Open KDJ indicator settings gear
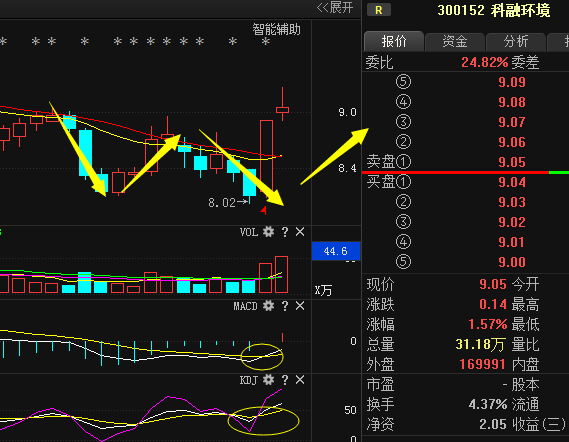Viewport: 569px width, 442px height. point(268,380)
